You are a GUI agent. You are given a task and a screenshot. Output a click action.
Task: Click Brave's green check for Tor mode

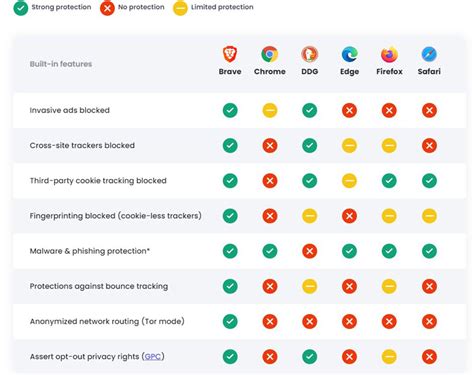(230, 321)
